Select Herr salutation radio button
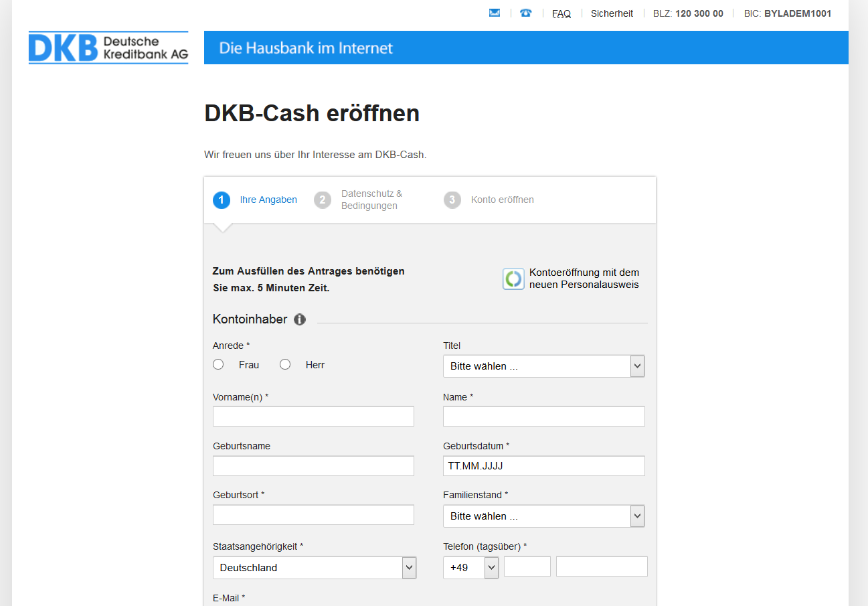Viewport: 868px width, 606px height. (x=285, y=365)
